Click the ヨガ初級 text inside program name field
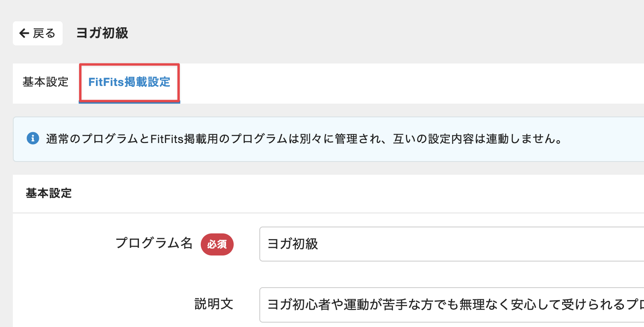This screenshot has width=644, height=327. click(293, 244)
